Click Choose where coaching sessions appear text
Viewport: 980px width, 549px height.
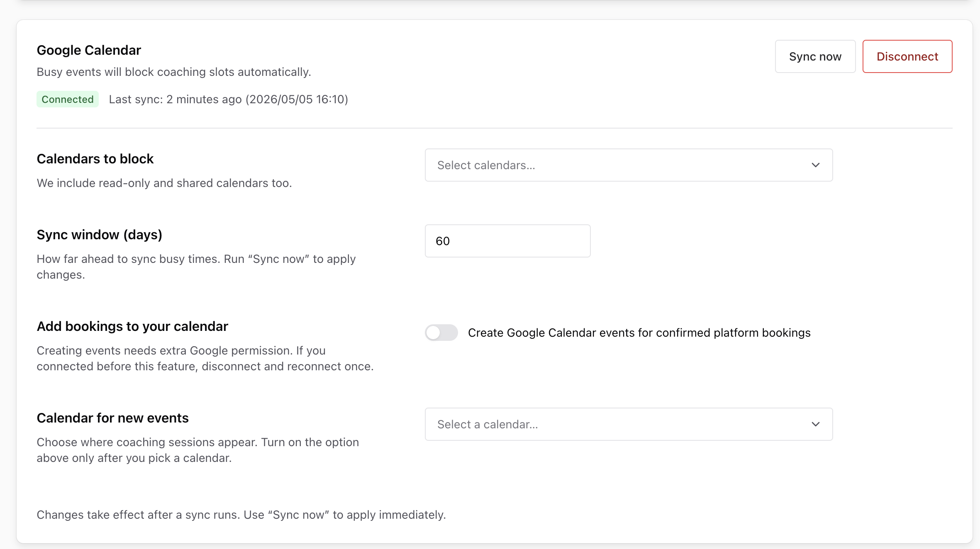pos(197,450)
